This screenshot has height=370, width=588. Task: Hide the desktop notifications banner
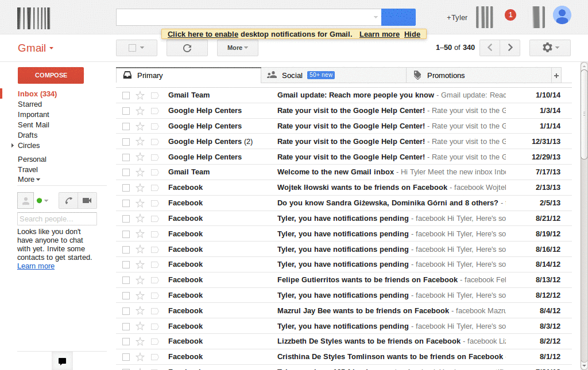coord(412,34)
